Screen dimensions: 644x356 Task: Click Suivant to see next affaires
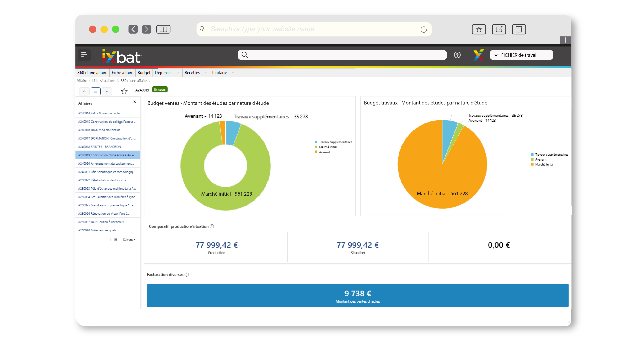tap(129, 239)
